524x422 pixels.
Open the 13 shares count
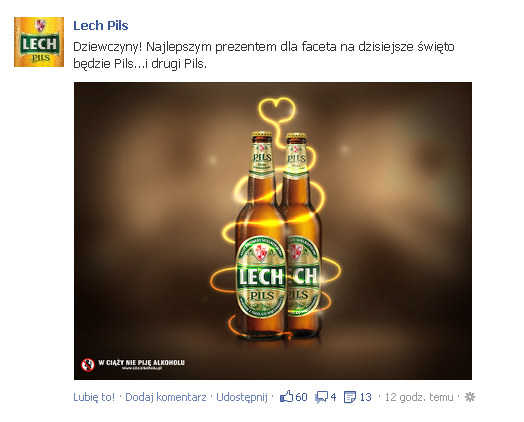pos(365,397)
